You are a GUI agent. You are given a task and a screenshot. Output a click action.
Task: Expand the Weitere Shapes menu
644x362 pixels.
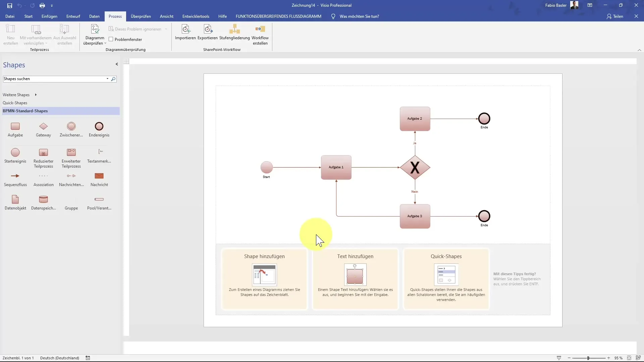point(19,95)
